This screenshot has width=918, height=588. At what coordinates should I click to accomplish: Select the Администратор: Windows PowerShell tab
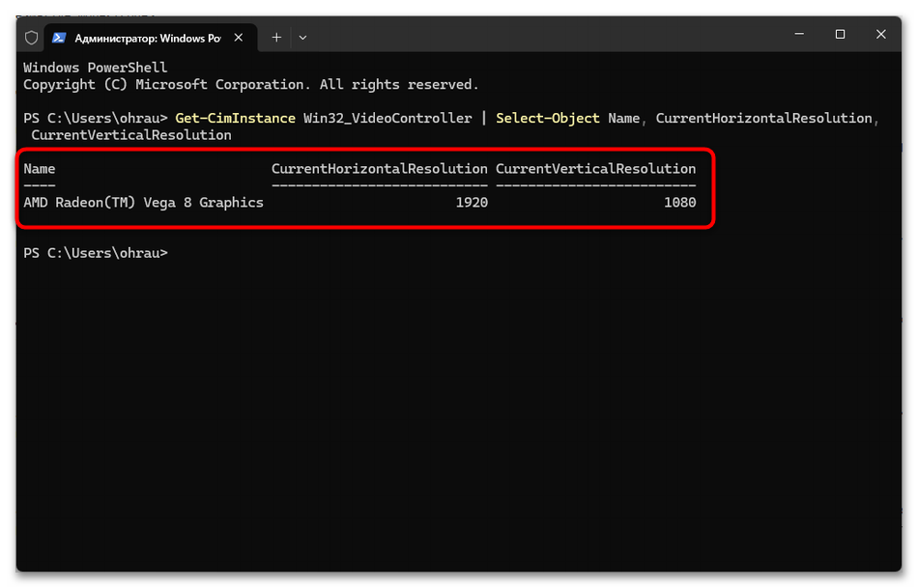(x=151, y=38)
